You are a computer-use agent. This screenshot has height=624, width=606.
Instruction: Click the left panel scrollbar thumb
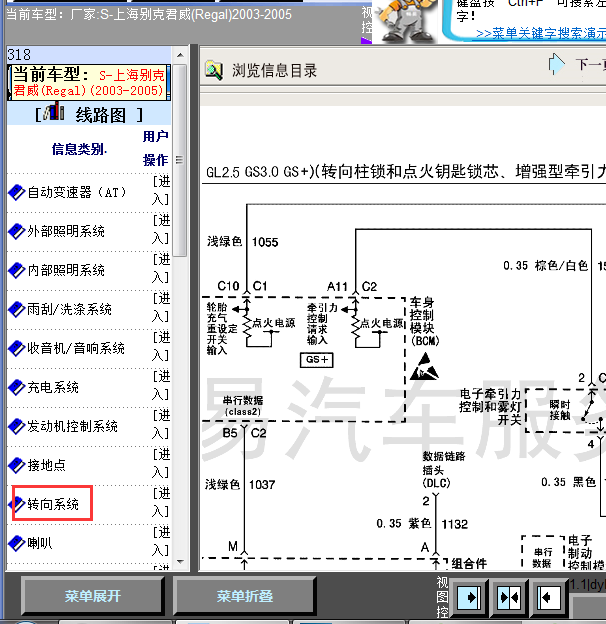(x=180, y=160)
